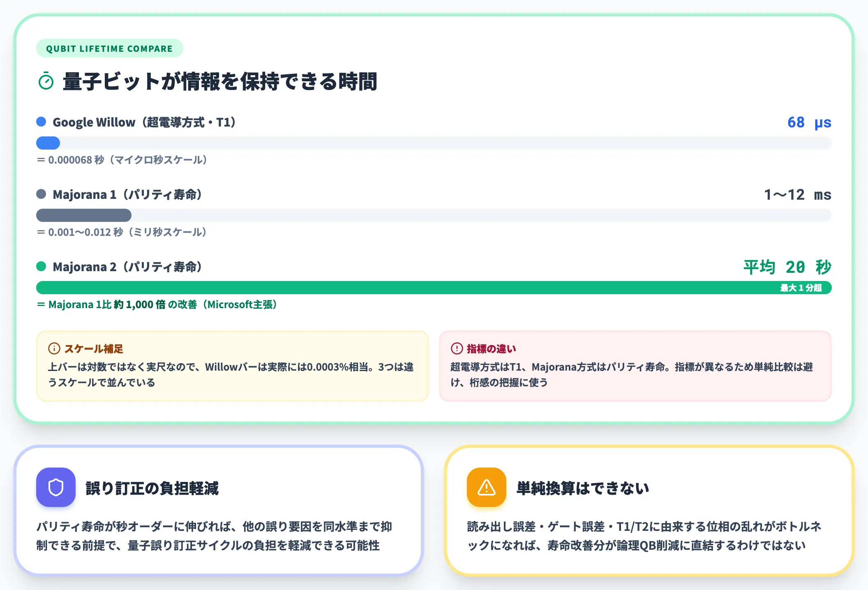Click the Majorana 1 gray progress bar
868x590 pixels.
pos(84,215)
